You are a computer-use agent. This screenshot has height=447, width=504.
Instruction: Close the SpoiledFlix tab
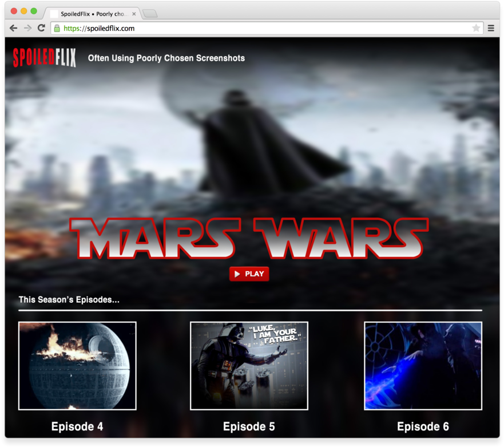134,14
